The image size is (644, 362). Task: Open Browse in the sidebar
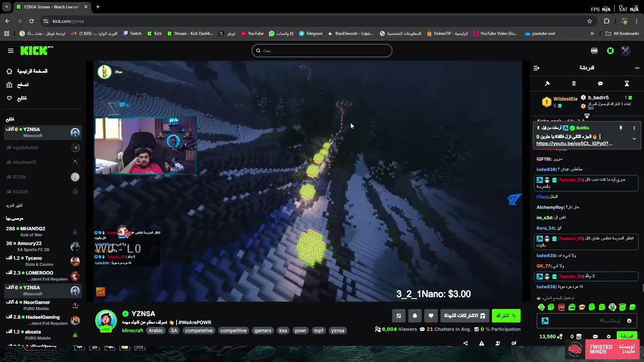(x=18, y=85)
